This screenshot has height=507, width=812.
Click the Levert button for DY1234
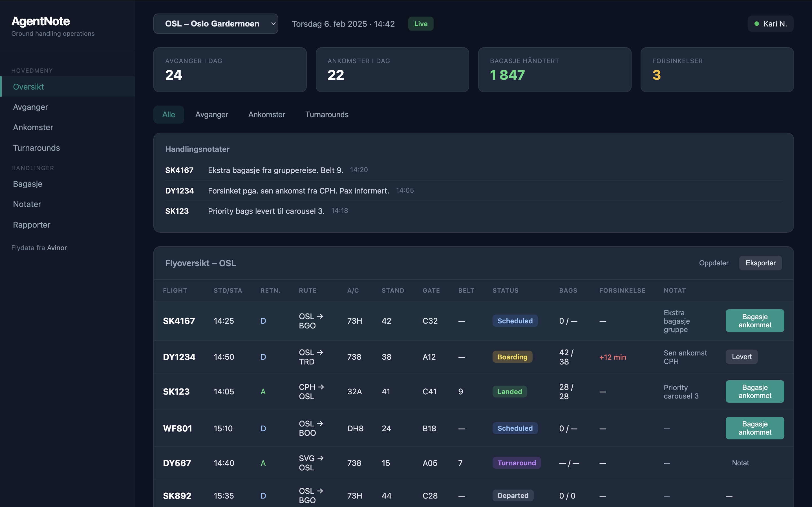(741, 357)
